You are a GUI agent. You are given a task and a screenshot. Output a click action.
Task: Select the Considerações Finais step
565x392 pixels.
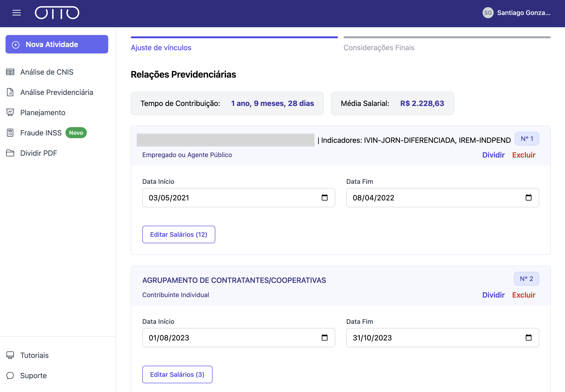pos(379,47)
